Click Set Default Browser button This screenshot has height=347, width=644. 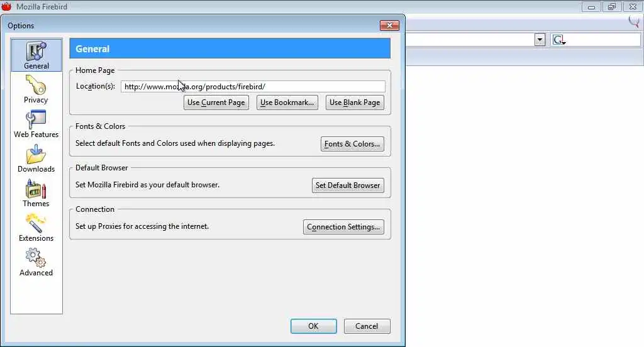pos(348,185)
